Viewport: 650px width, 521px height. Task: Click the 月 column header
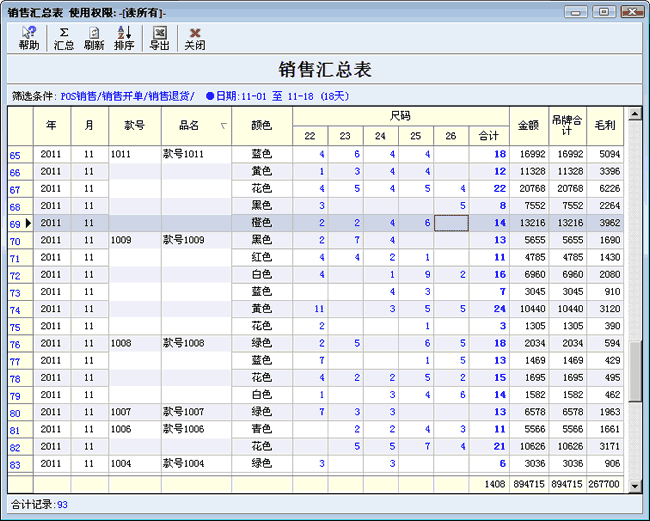[90, 126]
